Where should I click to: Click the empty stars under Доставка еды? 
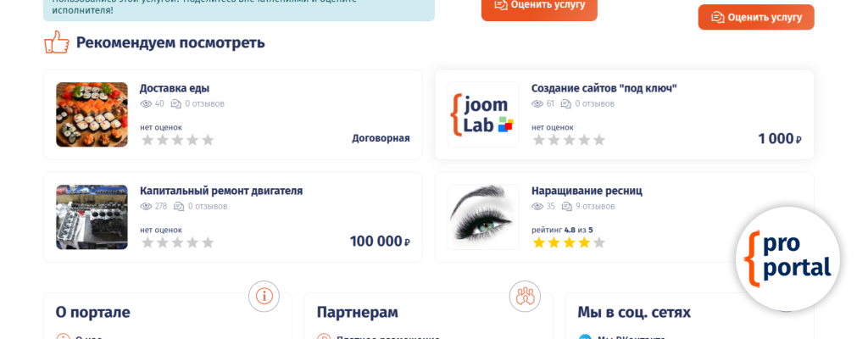[x=178, y=140]
